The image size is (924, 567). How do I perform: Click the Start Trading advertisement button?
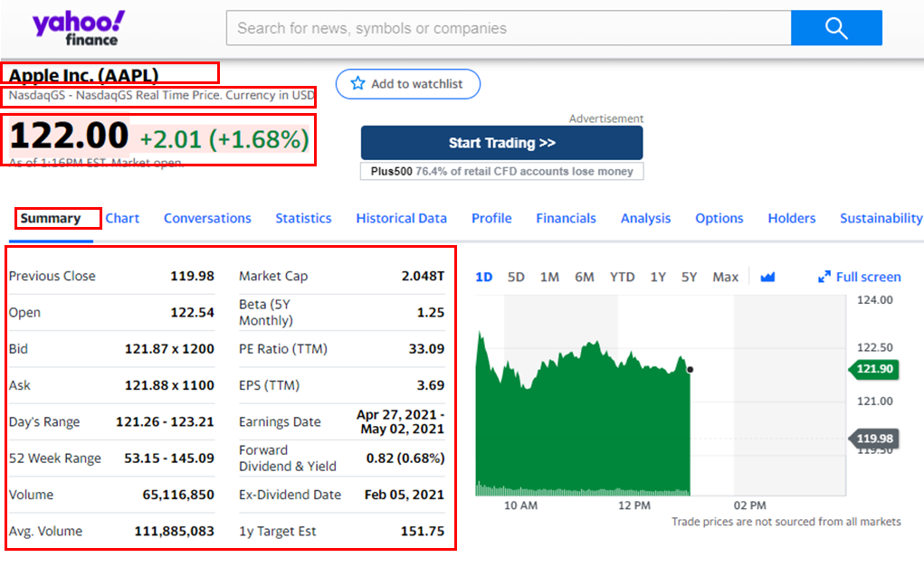tap(501, 143)
